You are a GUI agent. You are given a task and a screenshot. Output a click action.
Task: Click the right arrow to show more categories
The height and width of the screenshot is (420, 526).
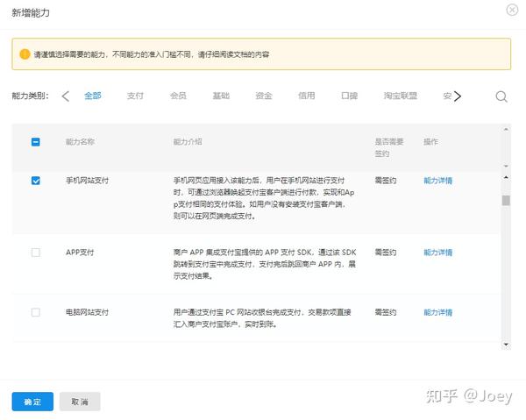[458, 96]
